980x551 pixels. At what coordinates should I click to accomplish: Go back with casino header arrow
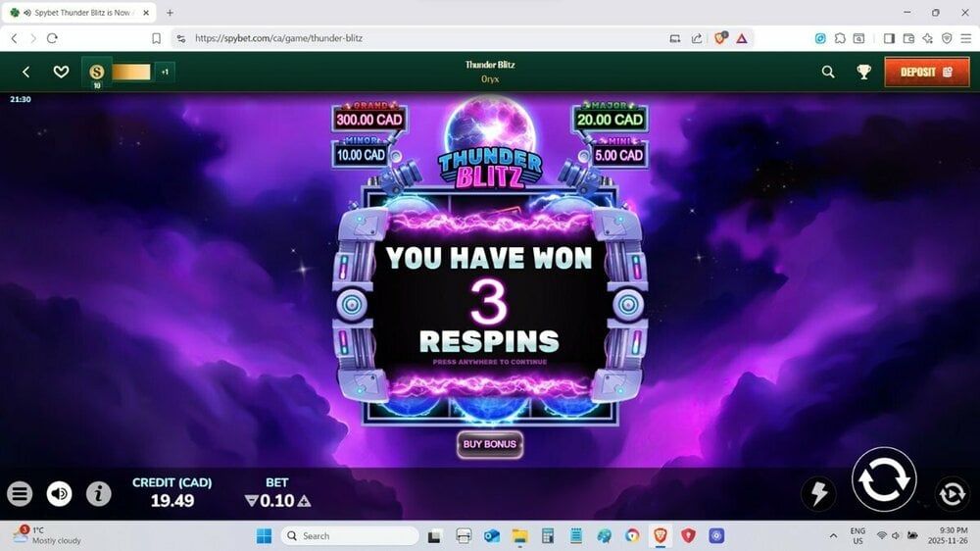26,72
